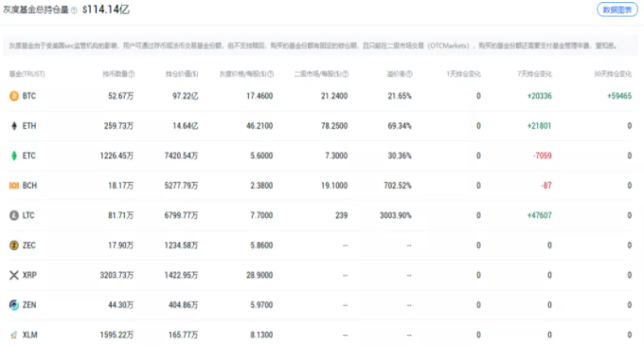
Task: Click ETH secondary market price 78.2500
Action: tap(334, 126)
